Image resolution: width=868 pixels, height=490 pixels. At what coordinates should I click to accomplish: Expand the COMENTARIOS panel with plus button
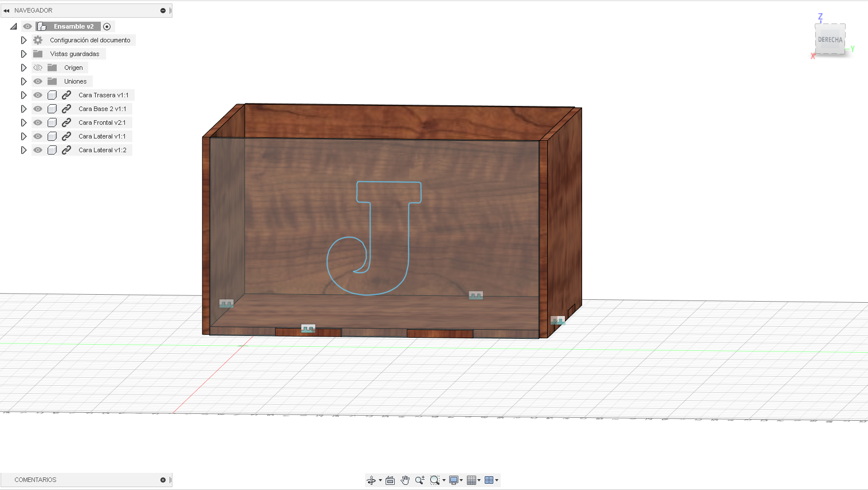pyautogui.click(x=163, y=480)
